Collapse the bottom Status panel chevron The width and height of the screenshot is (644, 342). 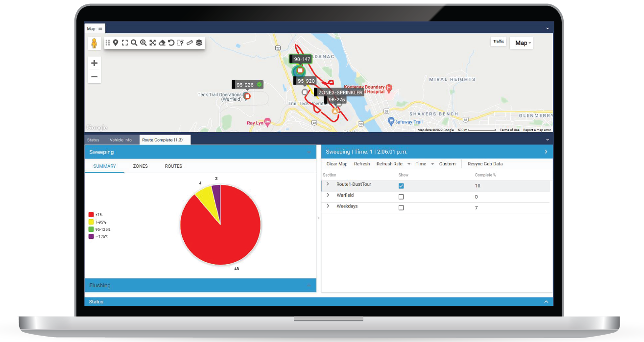pyautogui.click(x=547, y=302)
